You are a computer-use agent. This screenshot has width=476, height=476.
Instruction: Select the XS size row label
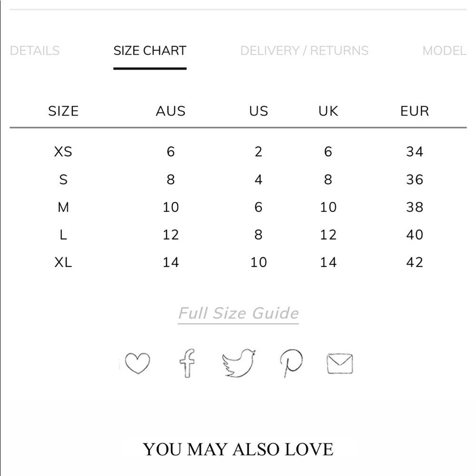tap(63, 151)
